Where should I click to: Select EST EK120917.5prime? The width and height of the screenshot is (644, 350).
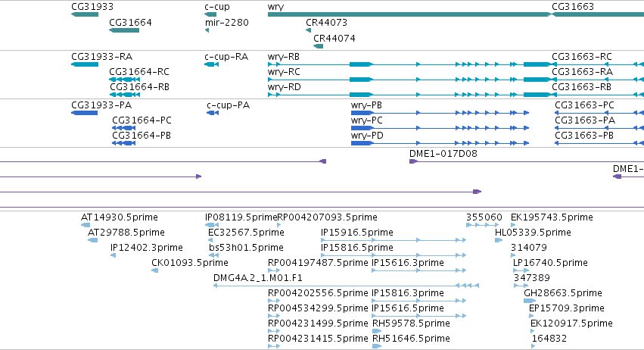pos(571,323)
